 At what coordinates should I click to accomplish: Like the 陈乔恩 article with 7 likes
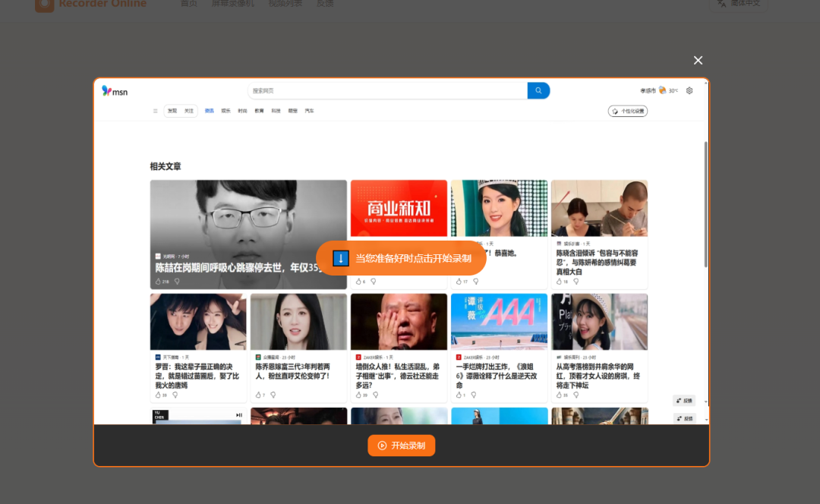[x=258, y=395]
